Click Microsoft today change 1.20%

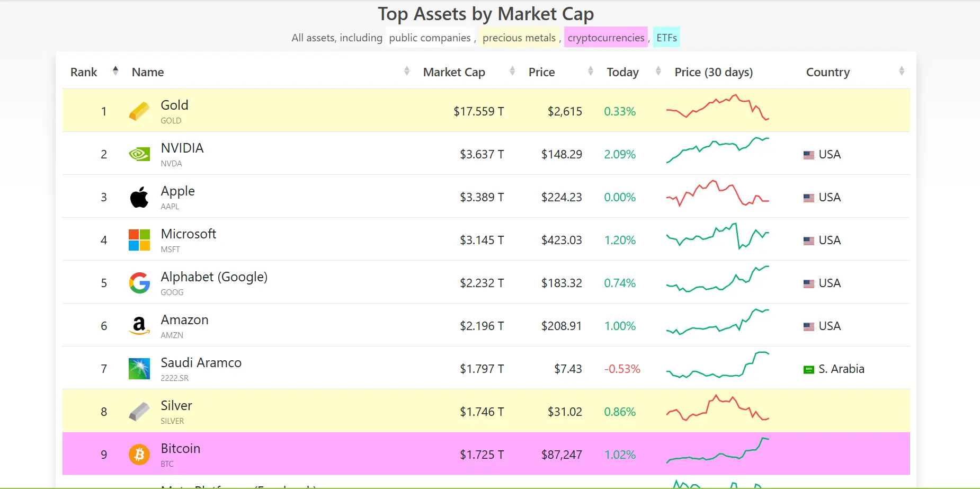(620, 240)
